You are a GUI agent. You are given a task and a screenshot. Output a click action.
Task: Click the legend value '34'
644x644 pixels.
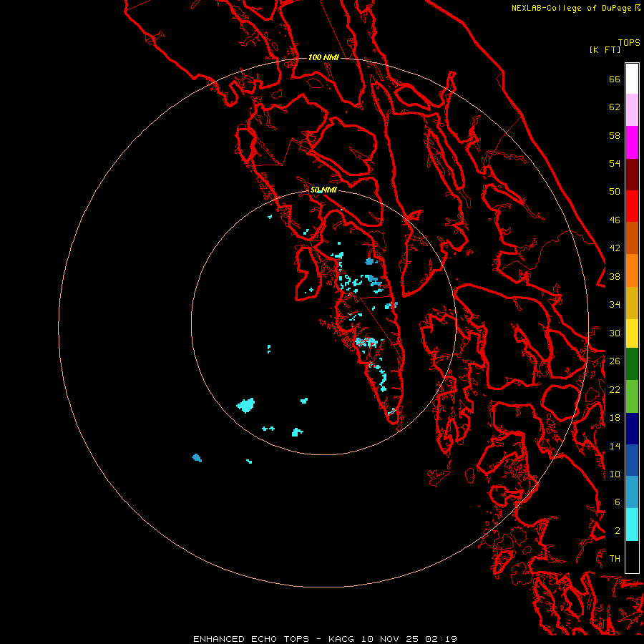click(x=615, y=305)
